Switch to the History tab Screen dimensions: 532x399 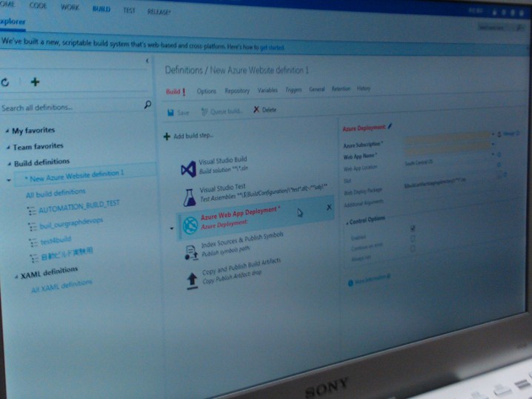pos(363,88)
